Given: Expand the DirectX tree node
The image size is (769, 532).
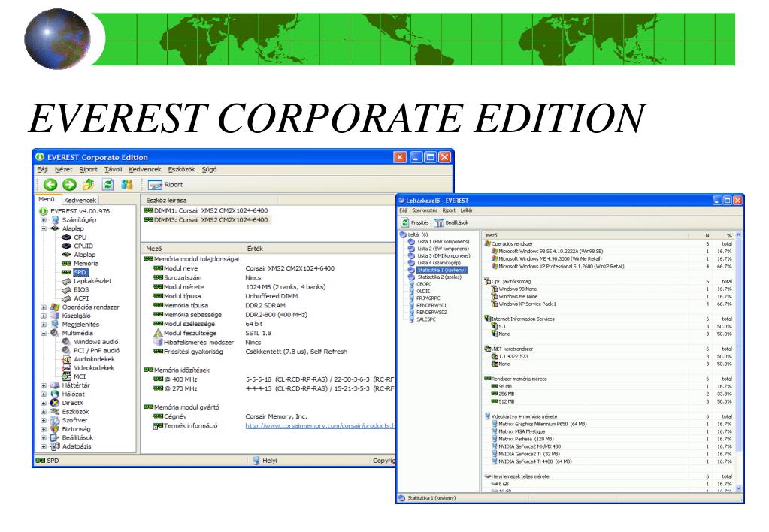Looking at the screenshot, I should pos(44,403).
